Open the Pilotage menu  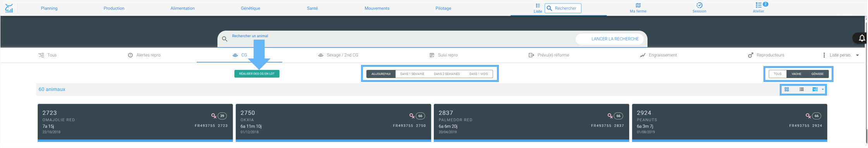point(443,8)
